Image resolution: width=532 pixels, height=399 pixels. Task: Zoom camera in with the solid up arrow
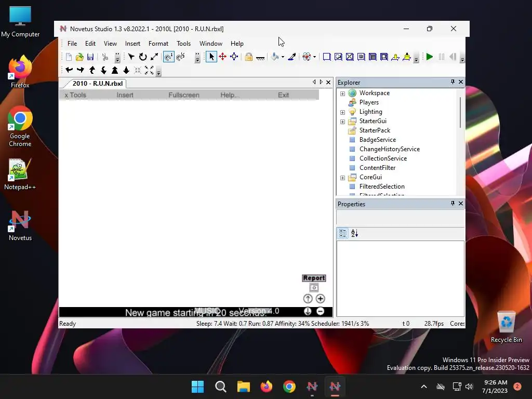[x=115, y=70]
